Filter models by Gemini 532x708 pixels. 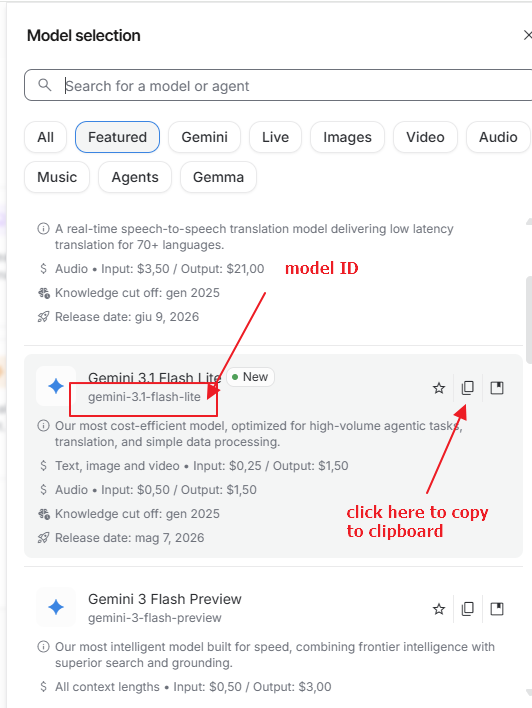(x=205, y=137)
